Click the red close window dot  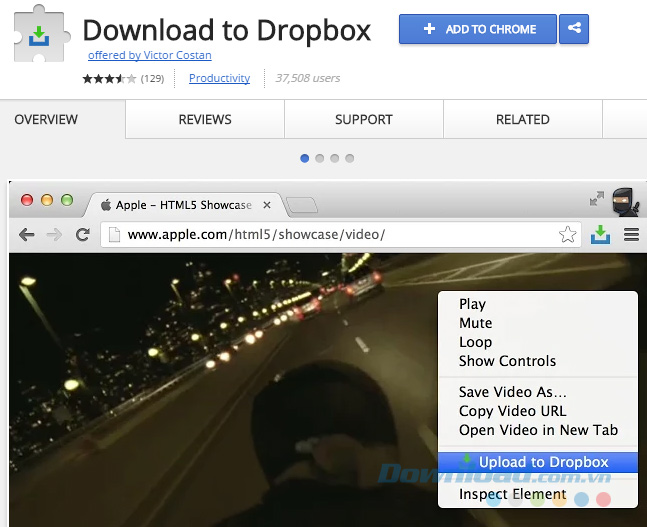[x=27, y=200]
